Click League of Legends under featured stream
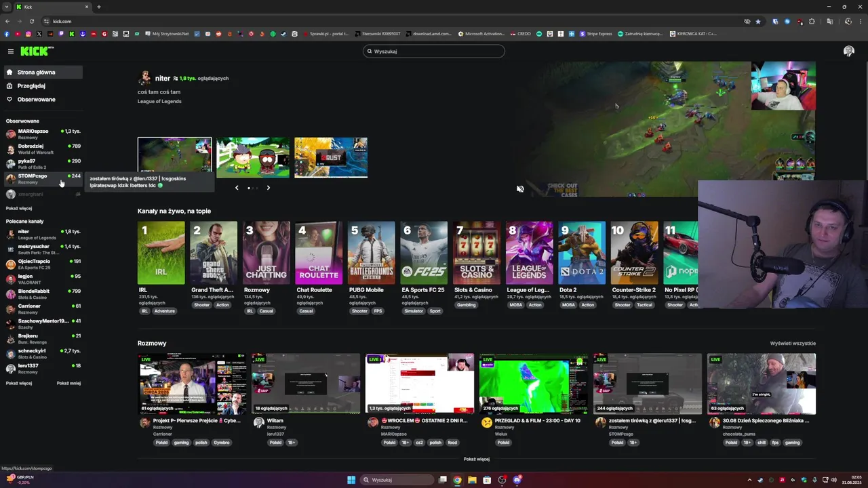This screenshot has height=488, width=868. 159,102
